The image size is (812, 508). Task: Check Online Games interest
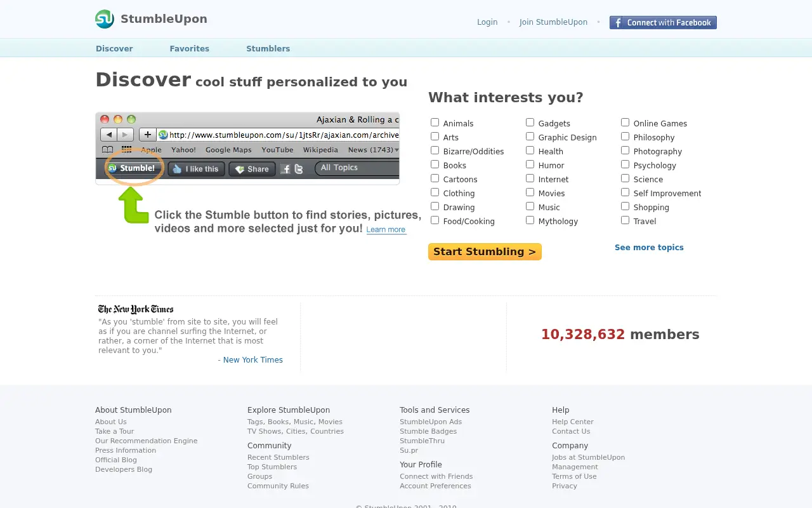[625, 123]
